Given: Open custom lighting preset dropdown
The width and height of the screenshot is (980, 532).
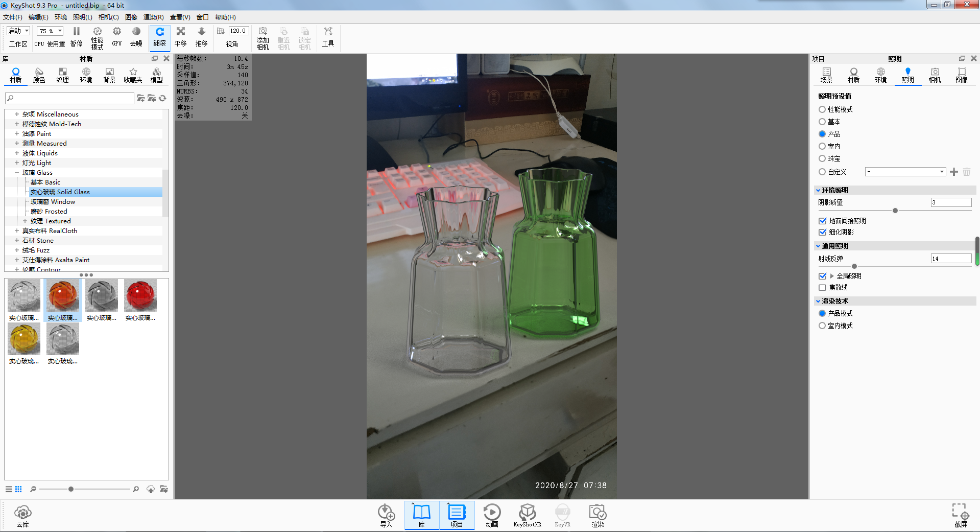Looking at the screenshot, I should 905,172.
